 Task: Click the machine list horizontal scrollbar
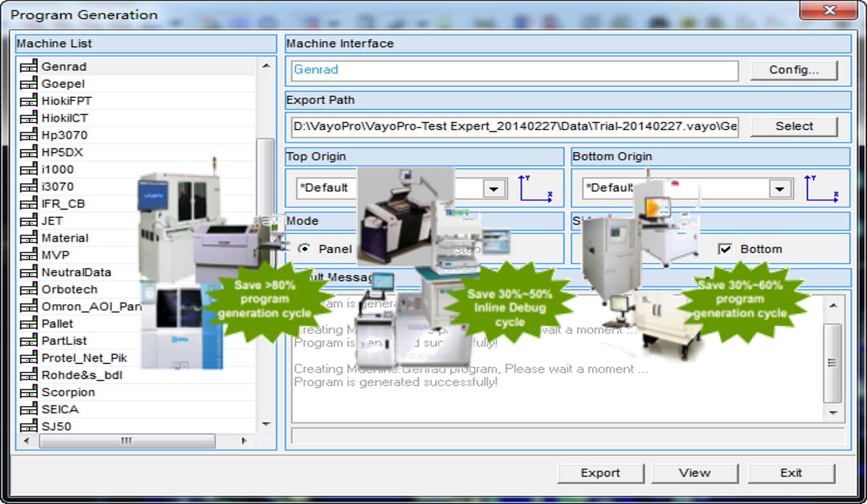tap(127, 441)
